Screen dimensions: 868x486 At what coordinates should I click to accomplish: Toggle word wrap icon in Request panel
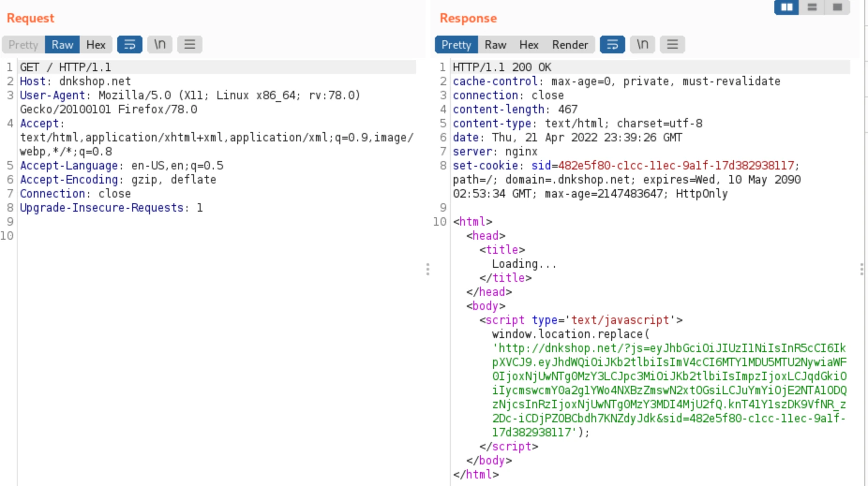pos(130,44)
